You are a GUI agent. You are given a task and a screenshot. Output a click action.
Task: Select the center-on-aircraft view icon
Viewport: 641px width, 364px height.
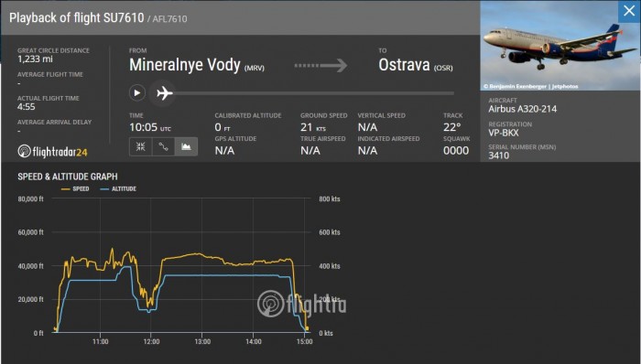coord(141,147)
